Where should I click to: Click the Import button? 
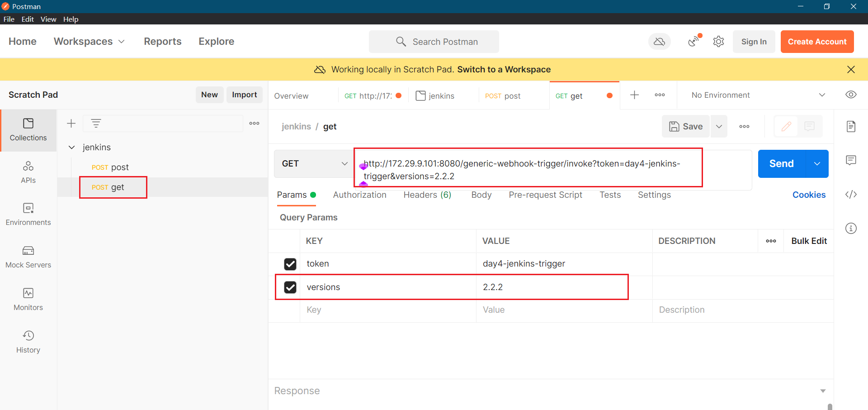[244, 95]
